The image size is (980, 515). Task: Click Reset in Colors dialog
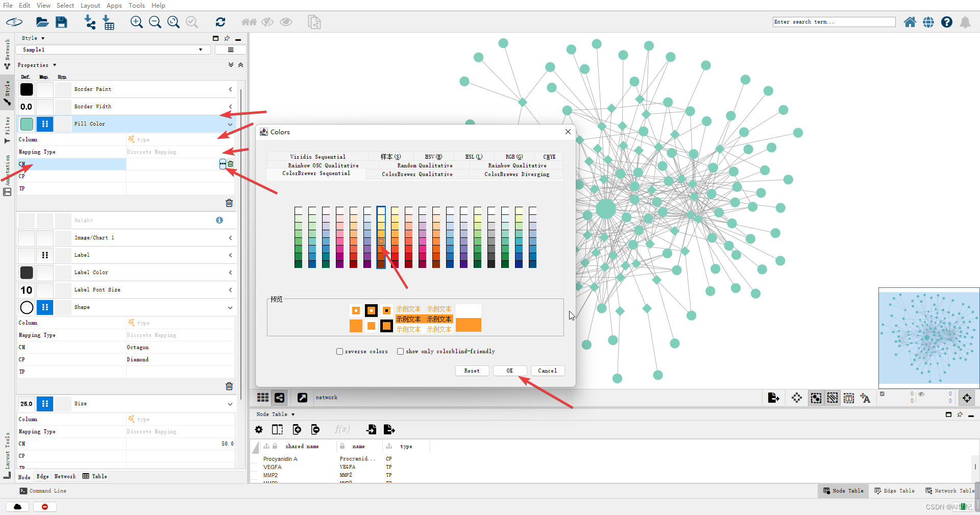tap(472, 371)
